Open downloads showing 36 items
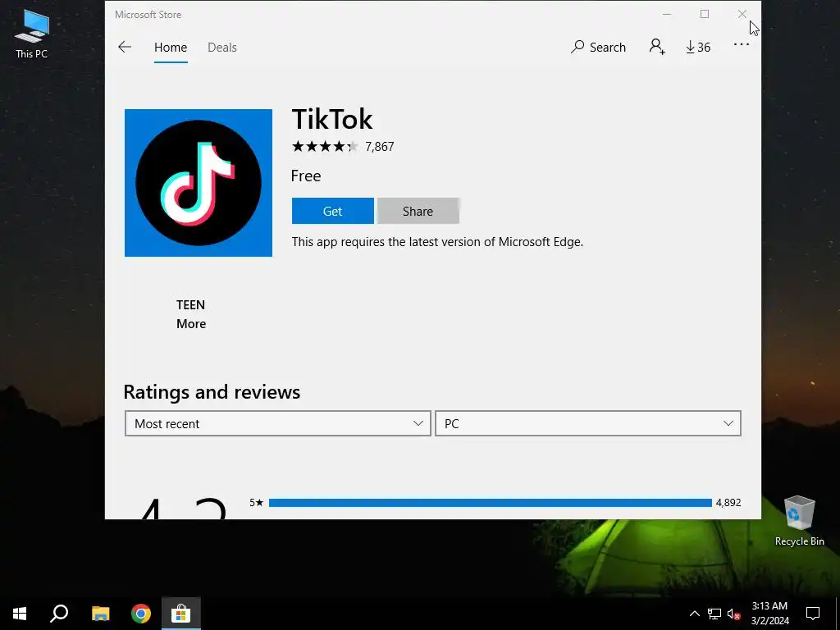The height and width of the screenshot is (630, 840). (697, 47)
